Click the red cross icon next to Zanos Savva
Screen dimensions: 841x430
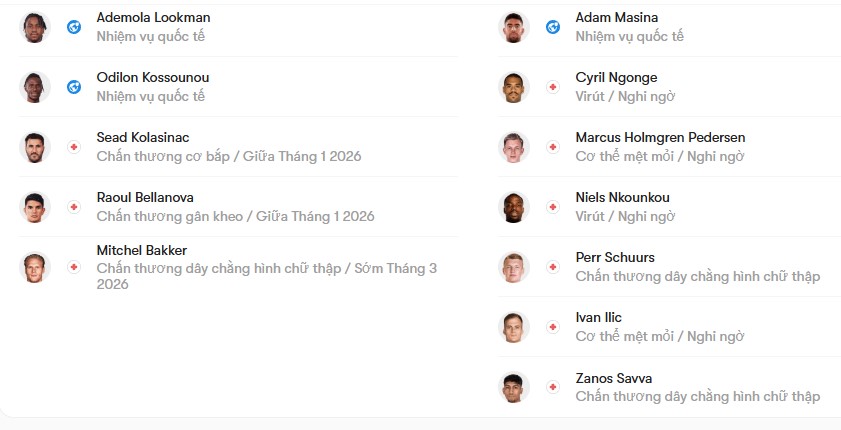[x=553, y=387]
